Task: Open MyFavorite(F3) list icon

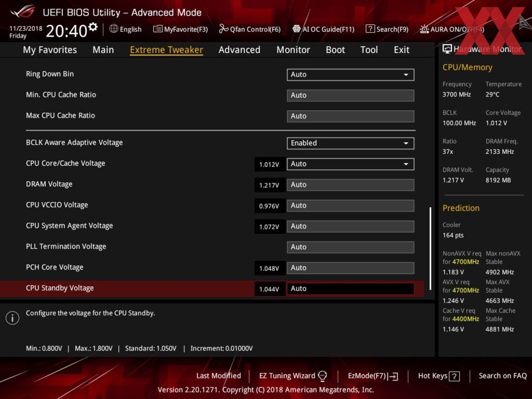Action: 158,29
